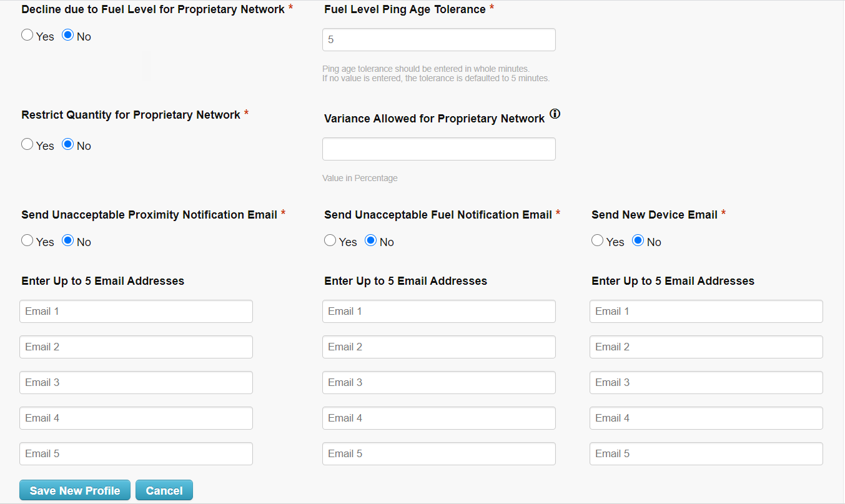Select No for Send Unacceptable Fuel Notification
The image size is (845, 504).
click(370, 240)
